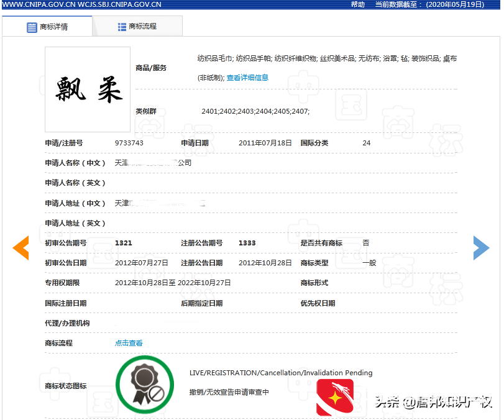This screenshot has height=420, width=504.
Task: Click the 商标形式 label
Action: pyautogui.click(x=314, y=283)
